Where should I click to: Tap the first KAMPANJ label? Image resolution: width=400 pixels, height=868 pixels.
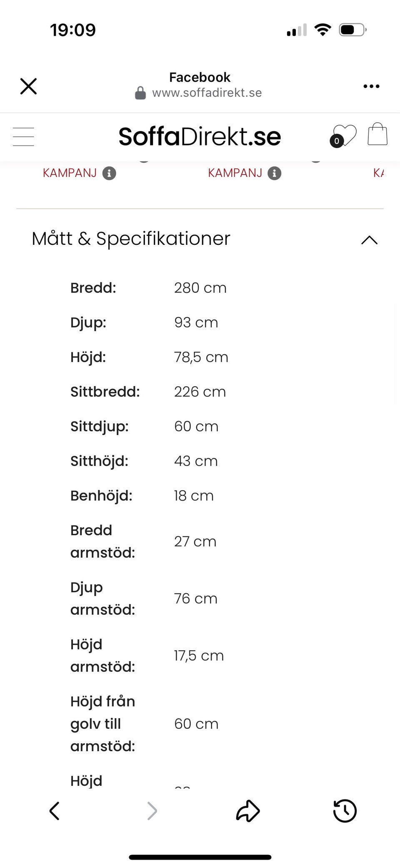pyautogui.click(x=70, y=173)
